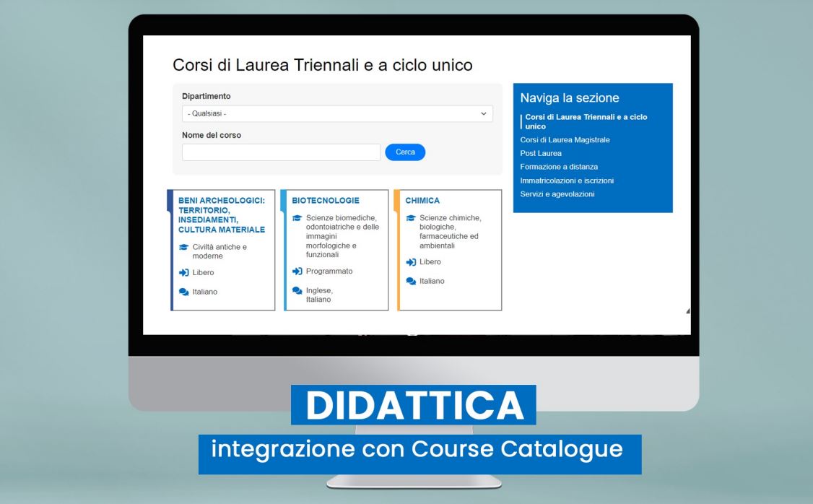Click 'integrazione con Course Catalogue' caption
Viewport: 813px width, 504px height.
[417, 450]
